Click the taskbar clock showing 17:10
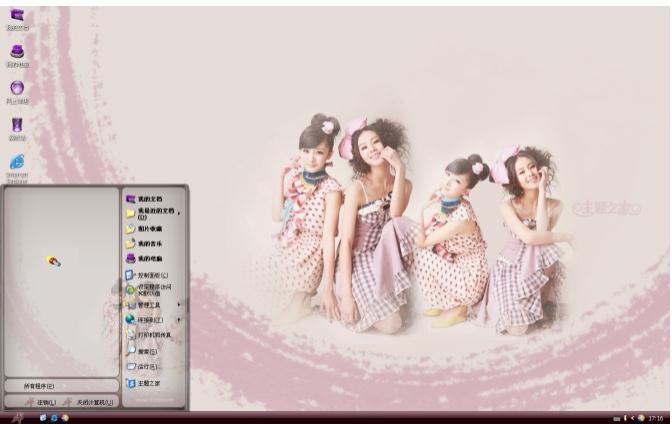 pos(656,418)
